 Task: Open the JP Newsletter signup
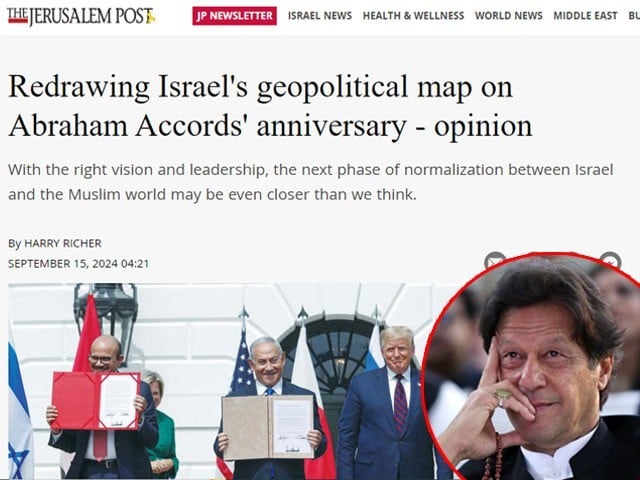tap(234, 16)
